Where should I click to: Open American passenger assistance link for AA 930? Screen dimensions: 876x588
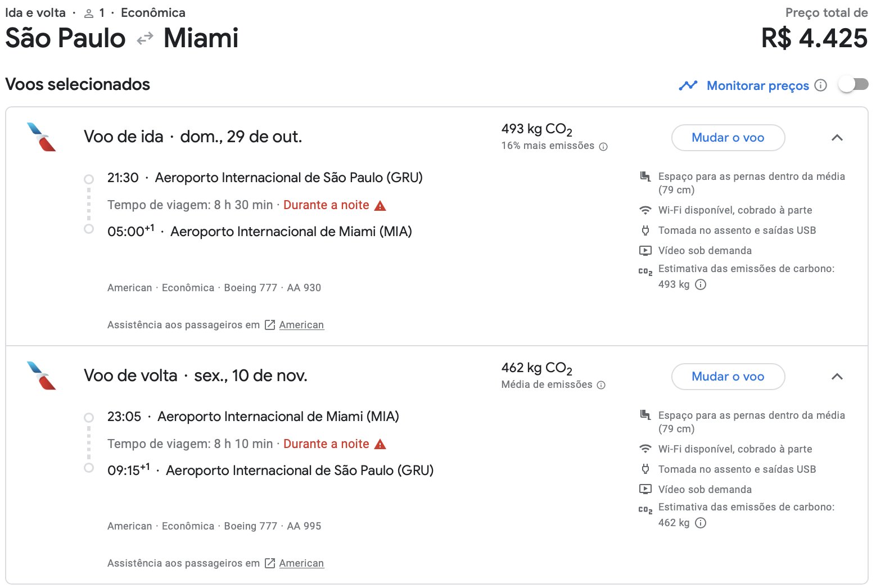(x=301, y=325)
